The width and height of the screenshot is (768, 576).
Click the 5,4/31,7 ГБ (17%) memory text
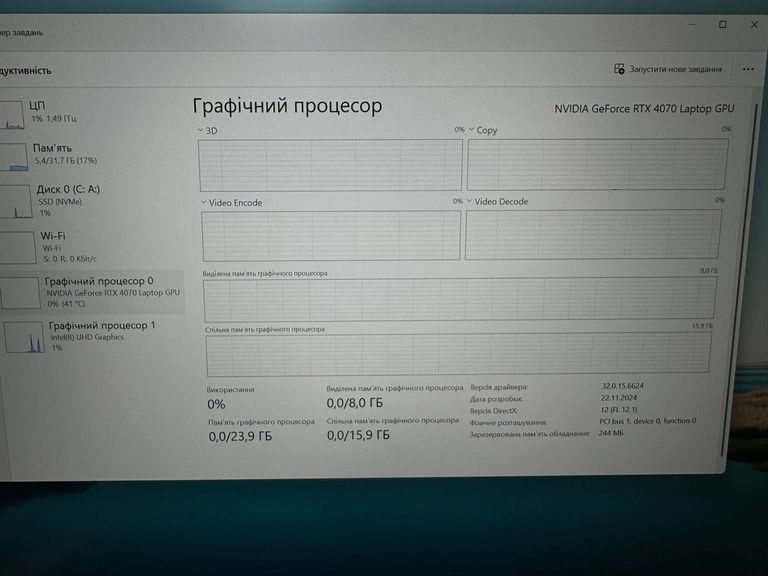click(66, 161)
